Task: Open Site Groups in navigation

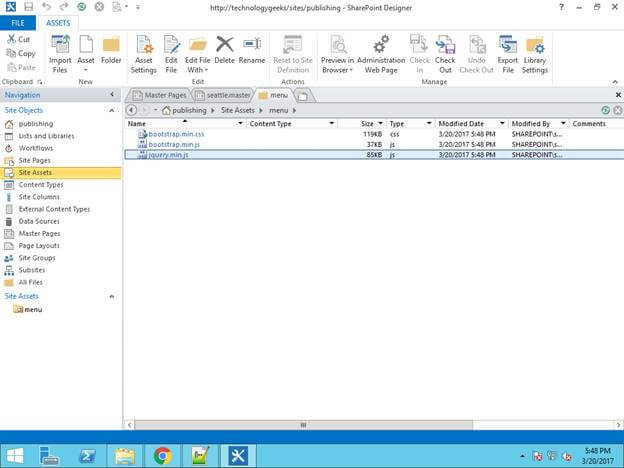Action: 37,258
